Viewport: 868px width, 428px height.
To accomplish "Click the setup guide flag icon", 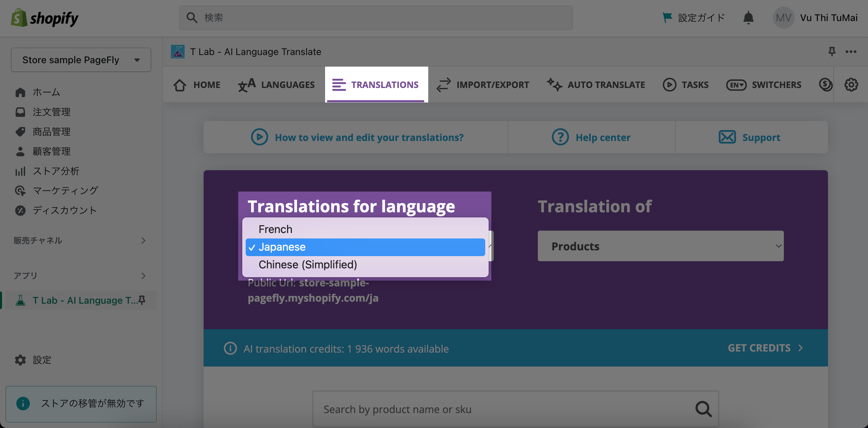I will coord(667,18).
